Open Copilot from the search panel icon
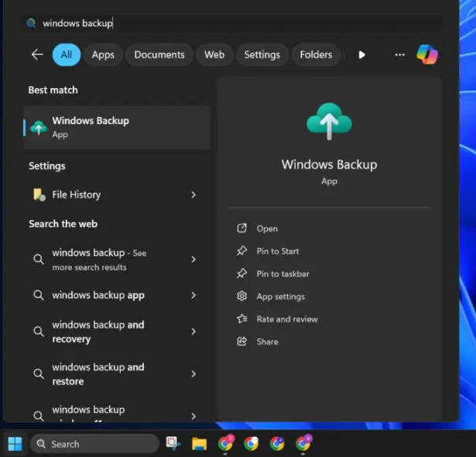Screen dimensions: 476x457 pyautogui.click(x=427, y=55)
